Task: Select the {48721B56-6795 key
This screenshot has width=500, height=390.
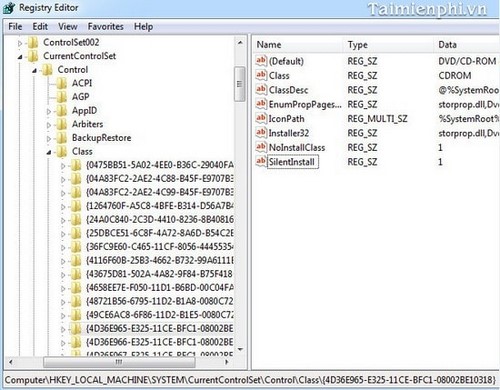Action: point(159,302)
